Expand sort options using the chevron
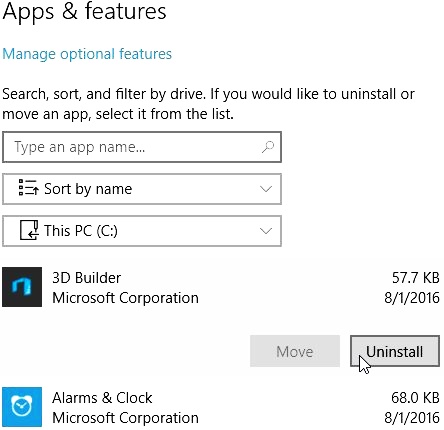The height and width of the screenshot is (430, 444). click(x=266, y=189)
